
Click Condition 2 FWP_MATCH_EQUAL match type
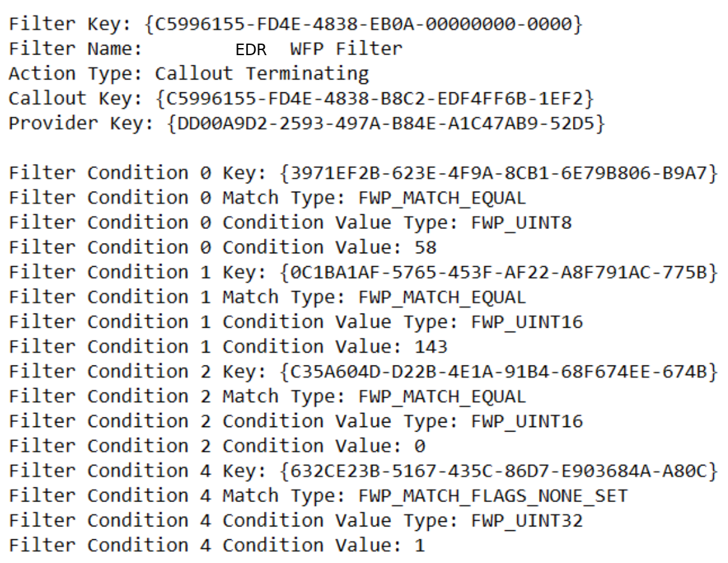(x=442, y=397)
